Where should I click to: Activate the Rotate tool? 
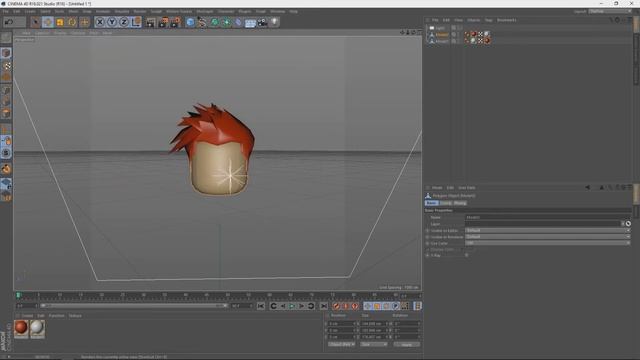click(x=72, y=22)
